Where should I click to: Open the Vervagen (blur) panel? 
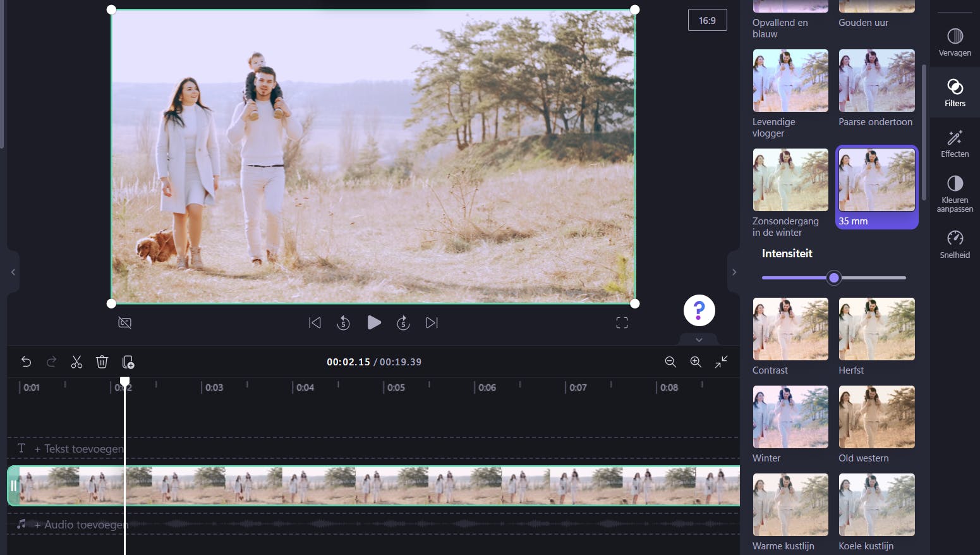tap(955, 42)
